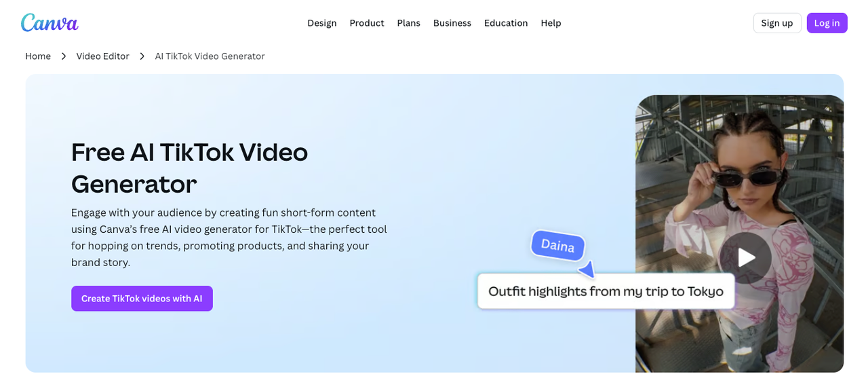Viewport: 868px width, 391px height.
Task: Click the Log in button
Action: [x=827, y=23]
